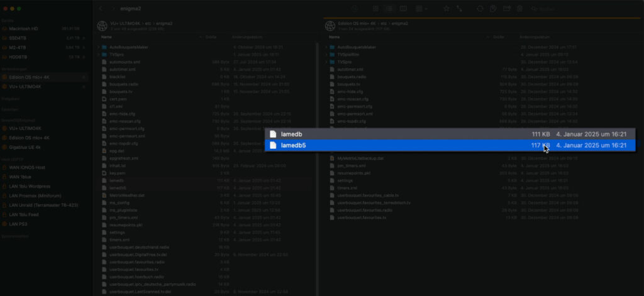644x296 pixels.
Task: Click the star favorites icon in toolbar
Action: 447,9
